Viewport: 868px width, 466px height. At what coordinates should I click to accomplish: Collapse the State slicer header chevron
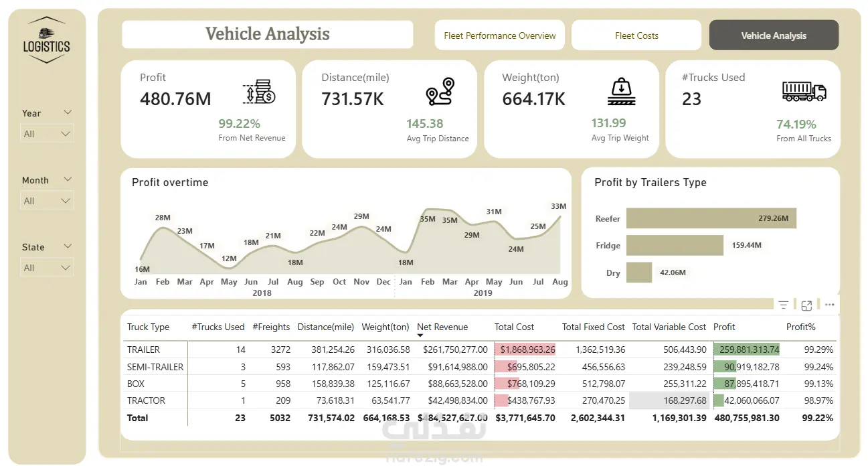pyautogui.click(x=68, y=246)
